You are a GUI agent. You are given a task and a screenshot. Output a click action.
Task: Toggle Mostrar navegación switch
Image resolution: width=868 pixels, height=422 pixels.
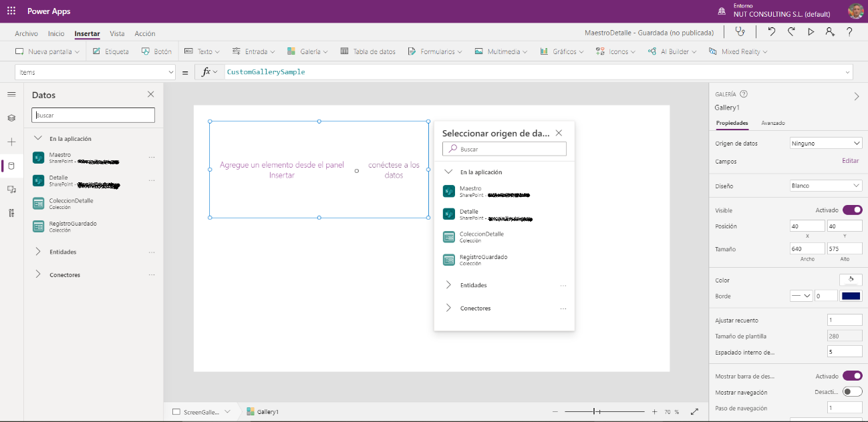pos(853,392)
